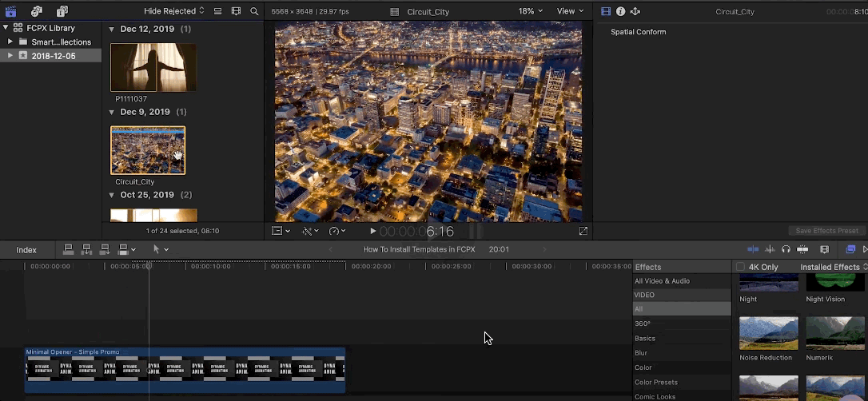
Task: Click the browser search magnifier icon
Action: click(x=254, y=11)
